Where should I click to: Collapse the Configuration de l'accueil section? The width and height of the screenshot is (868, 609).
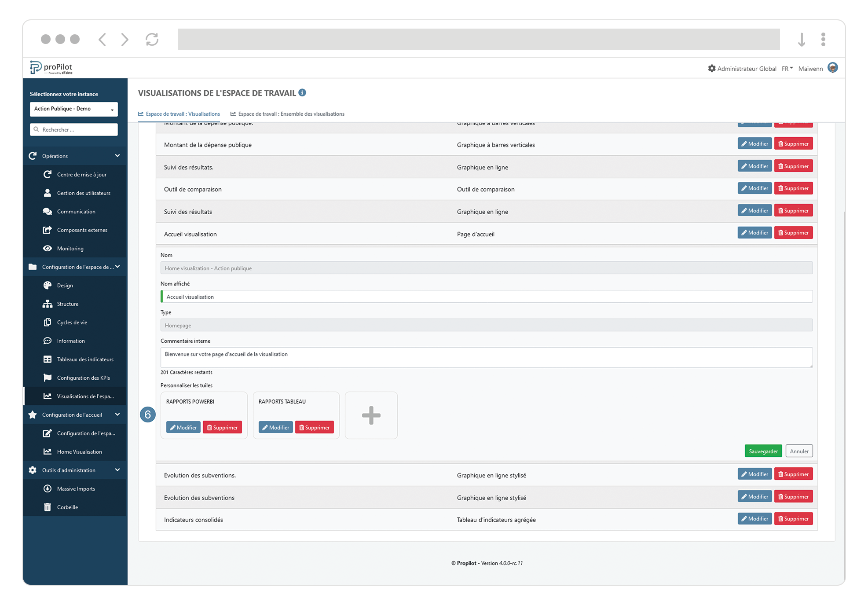(117, 415)
